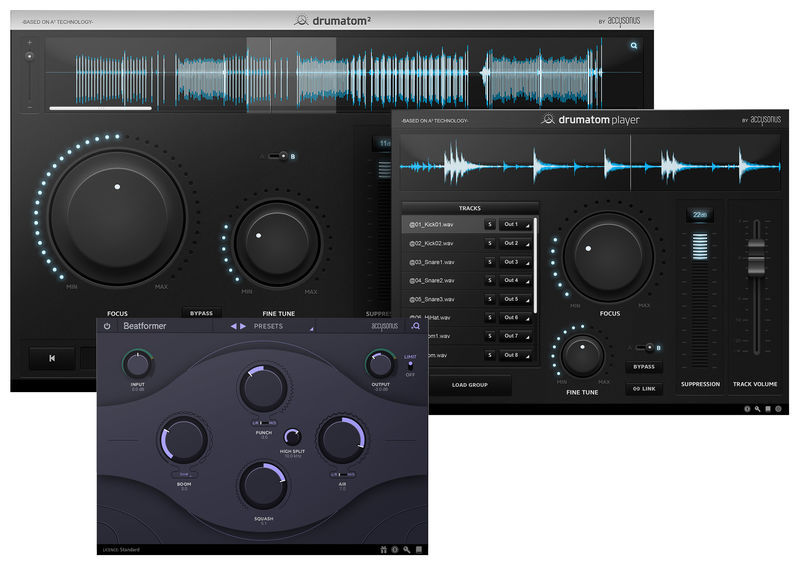800x566 pixels.
Task: Click the drumatom player manual icon in footer
Action: pos(768,409)
